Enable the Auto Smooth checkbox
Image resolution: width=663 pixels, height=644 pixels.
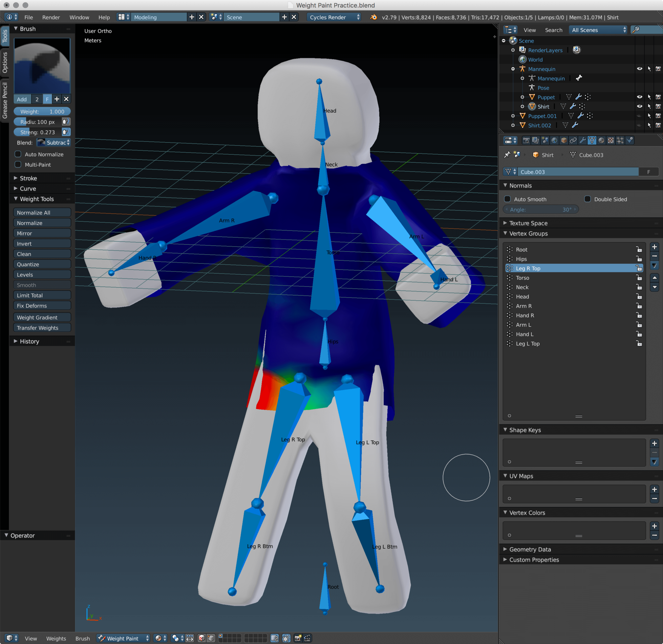click(508, 199)
